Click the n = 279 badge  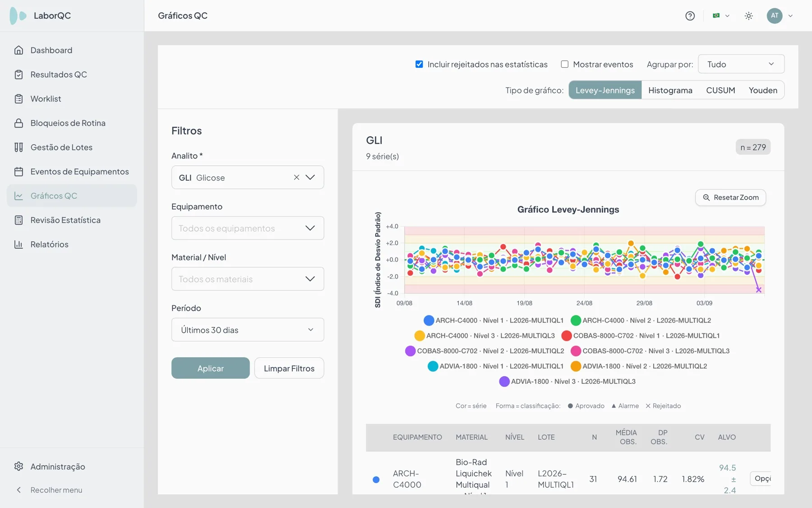click(x=753, y=147)
